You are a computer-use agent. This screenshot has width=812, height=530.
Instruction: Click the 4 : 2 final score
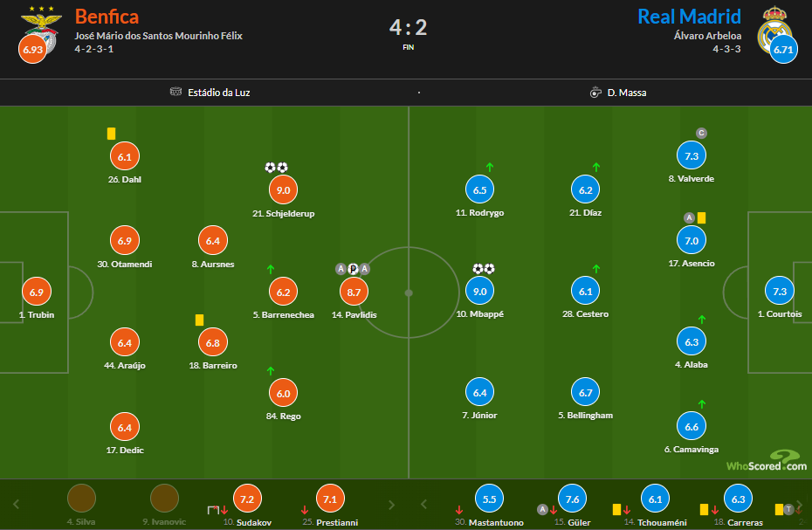coord(408,26)
